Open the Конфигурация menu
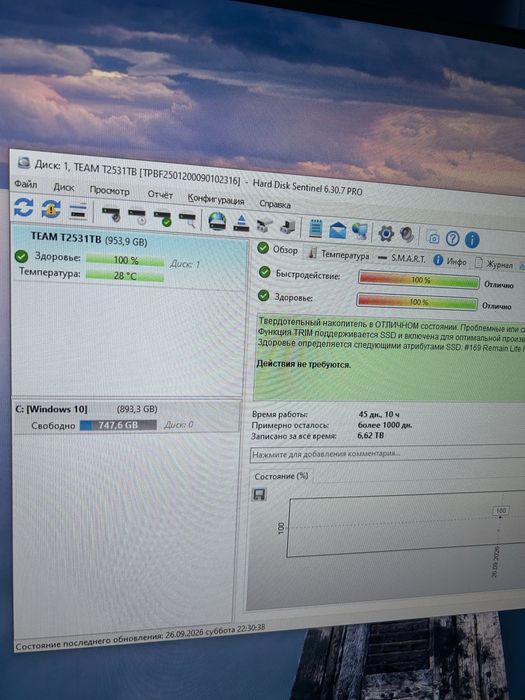 (216, 199)
